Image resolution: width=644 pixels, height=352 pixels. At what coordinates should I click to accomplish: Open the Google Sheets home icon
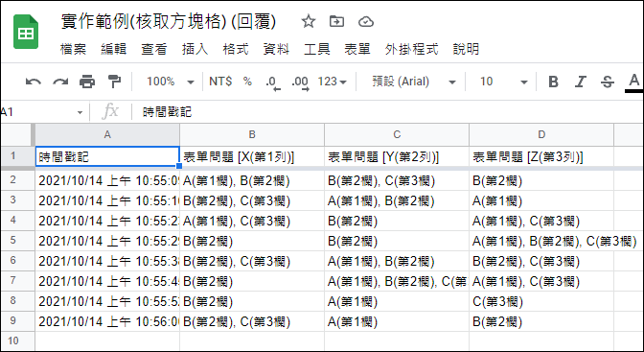(26, 33)
